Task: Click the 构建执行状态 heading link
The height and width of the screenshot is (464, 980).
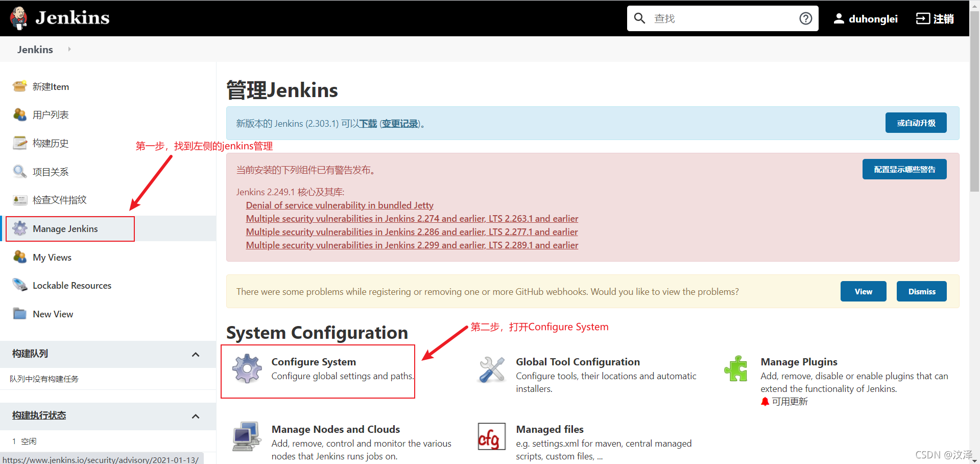Action: (39, 415)
